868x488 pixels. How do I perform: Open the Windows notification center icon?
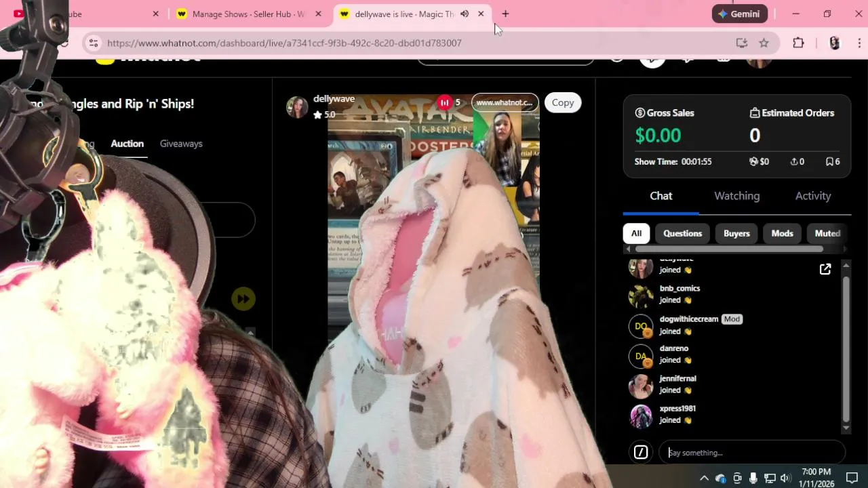tap(852, 478)
